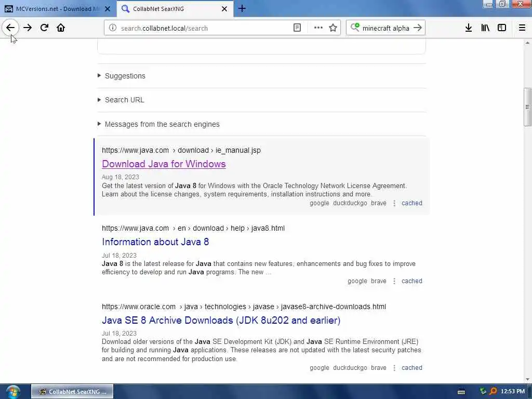The height and width of the screenshot is (399, 532).
Task: Reload the current page
Action: click(x=44, y=28)
